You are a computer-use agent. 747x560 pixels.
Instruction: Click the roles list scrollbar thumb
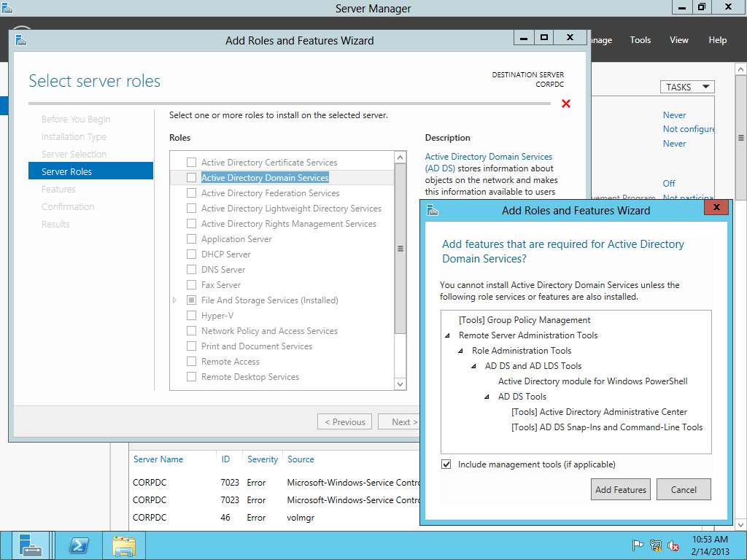point(400,248)
